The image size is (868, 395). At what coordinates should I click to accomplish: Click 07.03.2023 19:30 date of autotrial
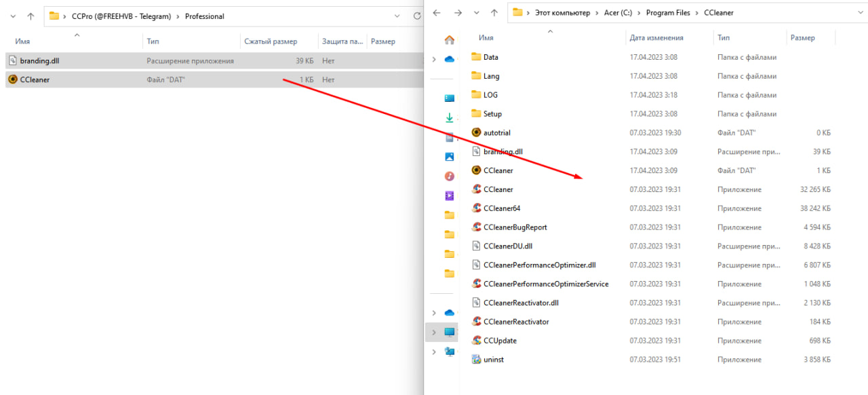coord(655,133)
